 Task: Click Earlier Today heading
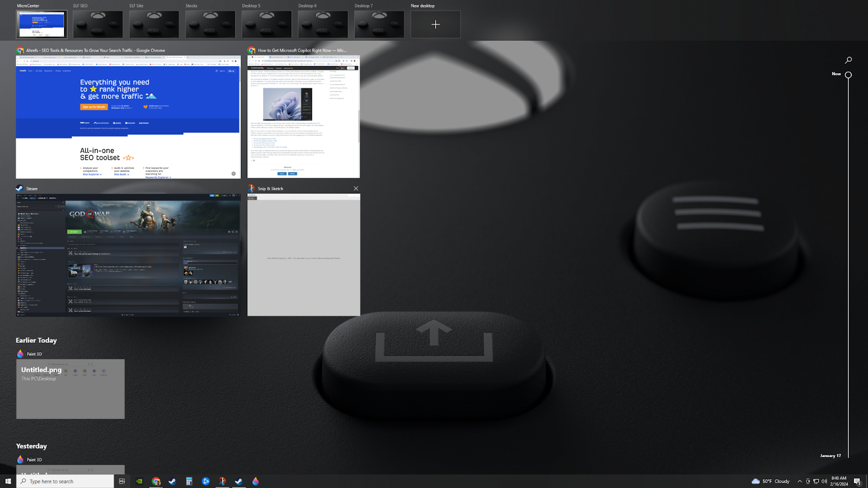coord(36,341)
